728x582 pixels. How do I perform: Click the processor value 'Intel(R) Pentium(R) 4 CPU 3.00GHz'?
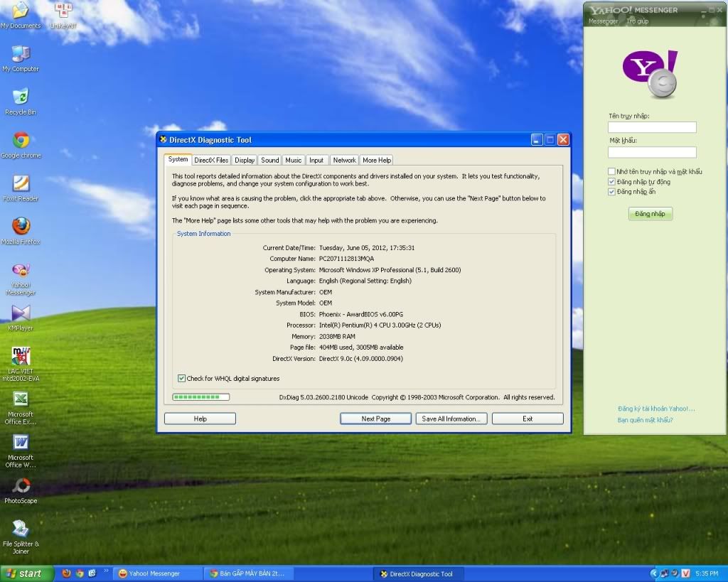coord(380,325)
